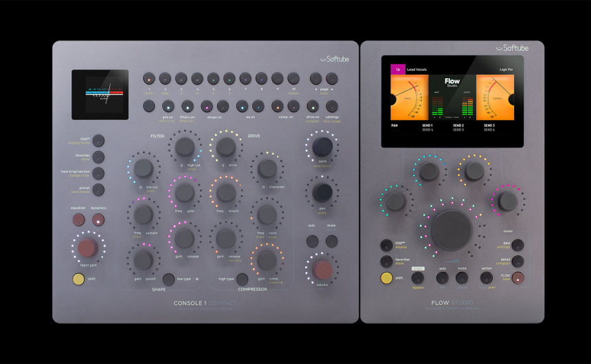Show favorites on Console 1 Compact

click(98, 157)
